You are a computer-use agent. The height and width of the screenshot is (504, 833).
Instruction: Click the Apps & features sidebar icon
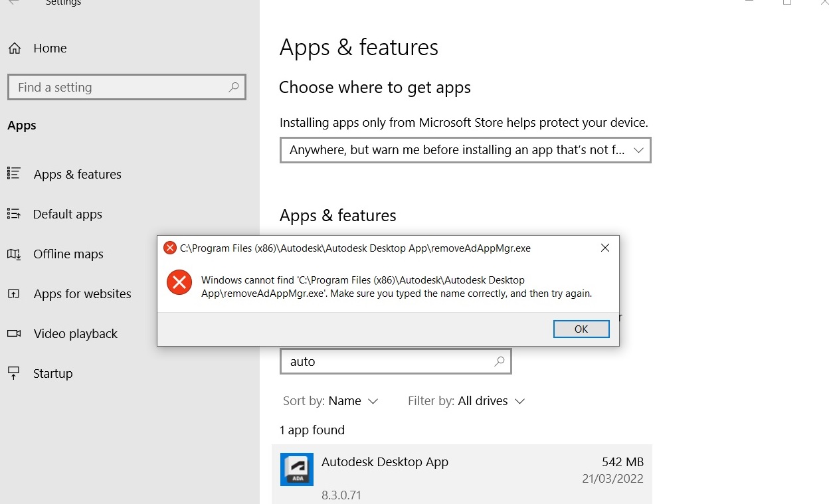[x=15, y=174]
